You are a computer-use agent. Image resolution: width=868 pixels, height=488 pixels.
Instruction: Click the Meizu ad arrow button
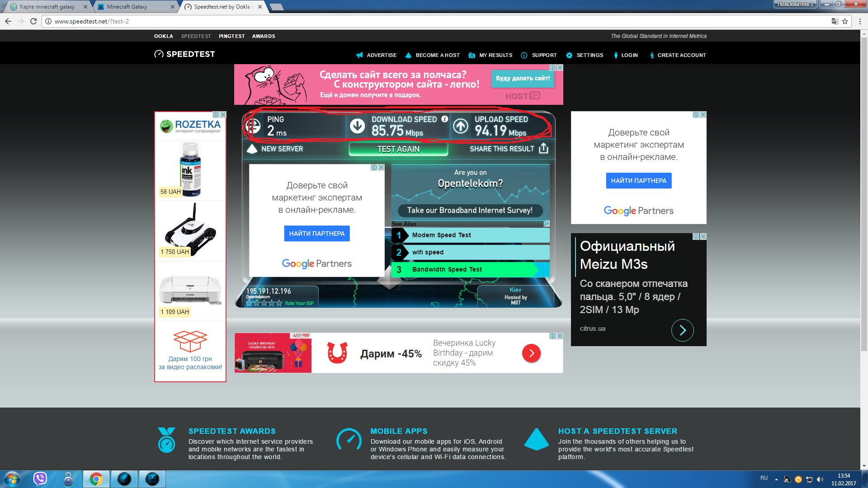pos(683,330)
